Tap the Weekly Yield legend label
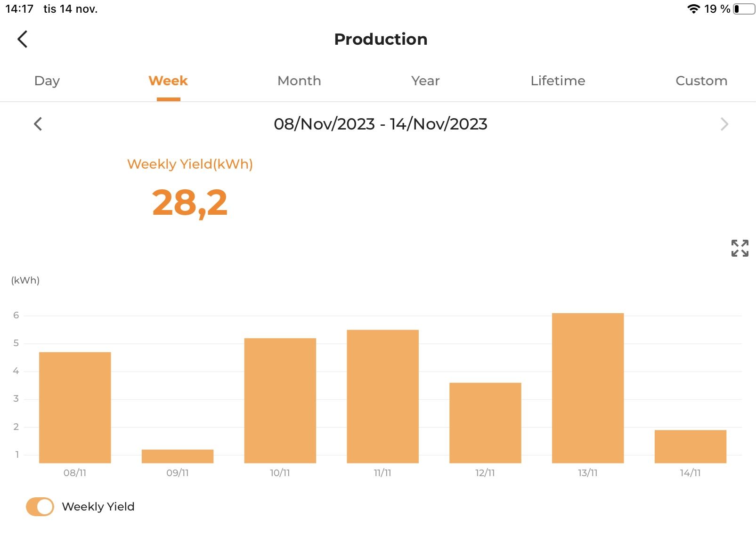The width and height of the screenshot is (756, 543). [98, 507]
